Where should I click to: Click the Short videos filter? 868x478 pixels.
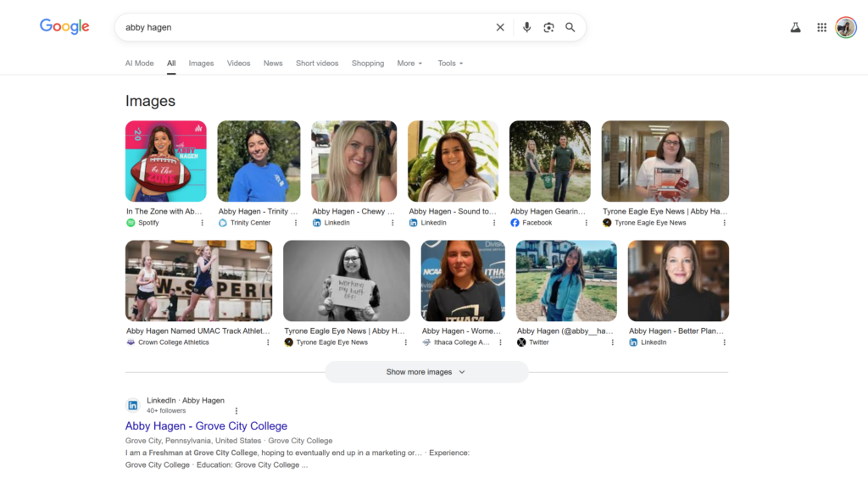(x=317, y=64)
